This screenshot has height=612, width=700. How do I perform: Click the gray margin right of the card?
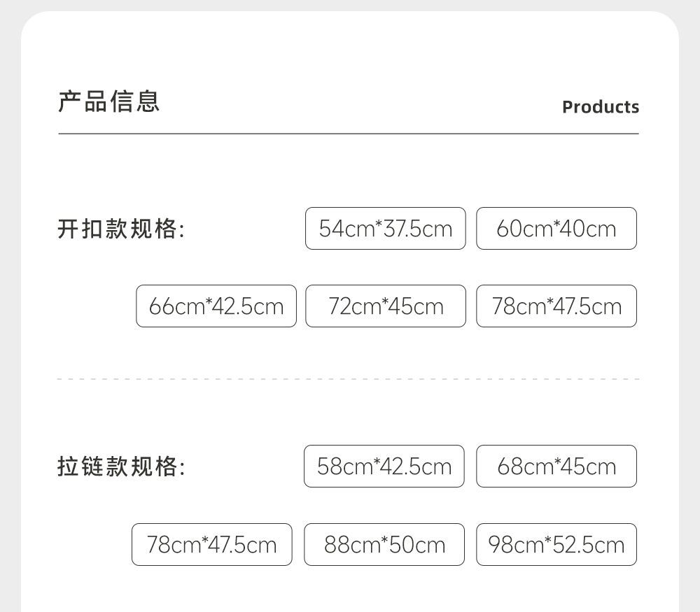click(689, 315)
